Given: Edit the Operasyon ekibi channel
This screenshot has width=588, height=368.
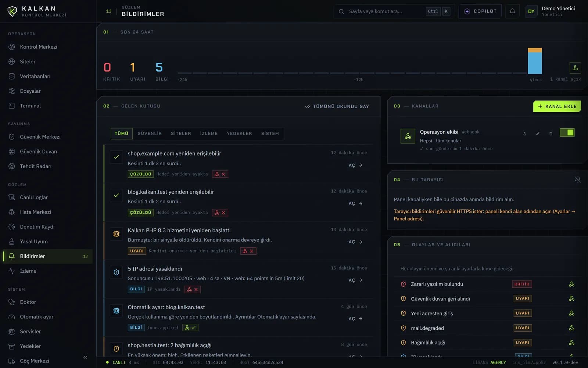Looking at the screenshot, I should 538,134.
